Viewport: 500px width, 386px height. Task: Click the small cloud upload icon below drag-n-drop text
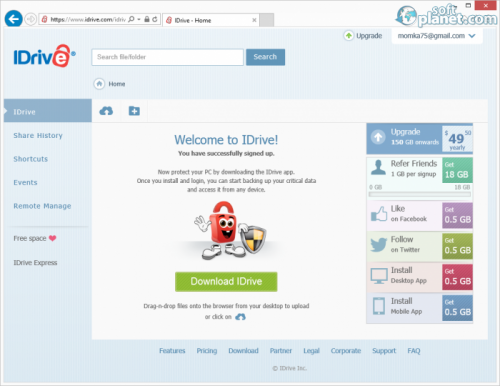click(240, 317)
